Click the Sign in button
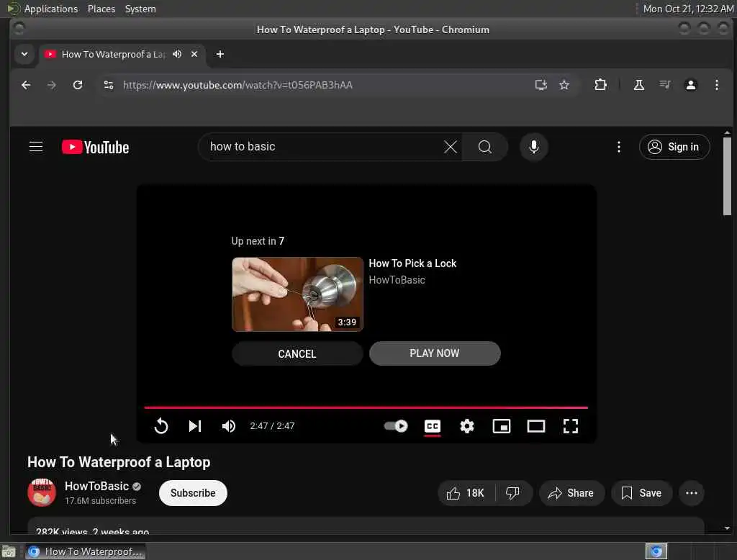 click(x=674, y=147)
